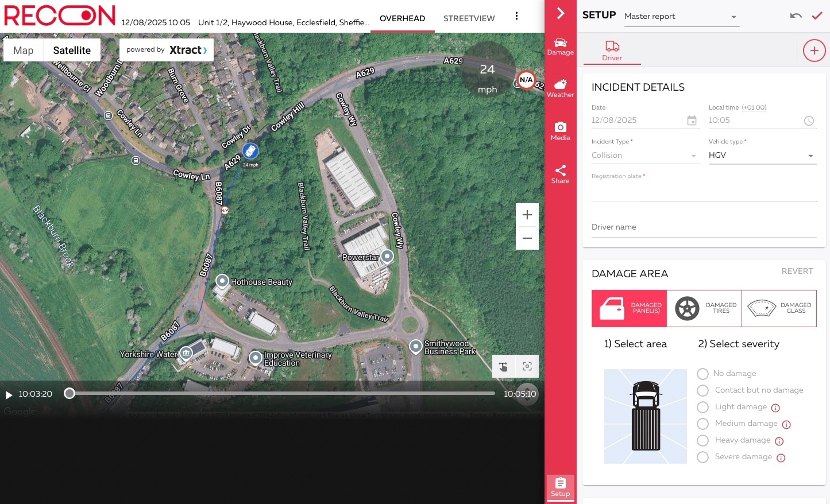Switch to the STREETVIEW tab
Screen dimensions: 830x504
pos(469,18)
